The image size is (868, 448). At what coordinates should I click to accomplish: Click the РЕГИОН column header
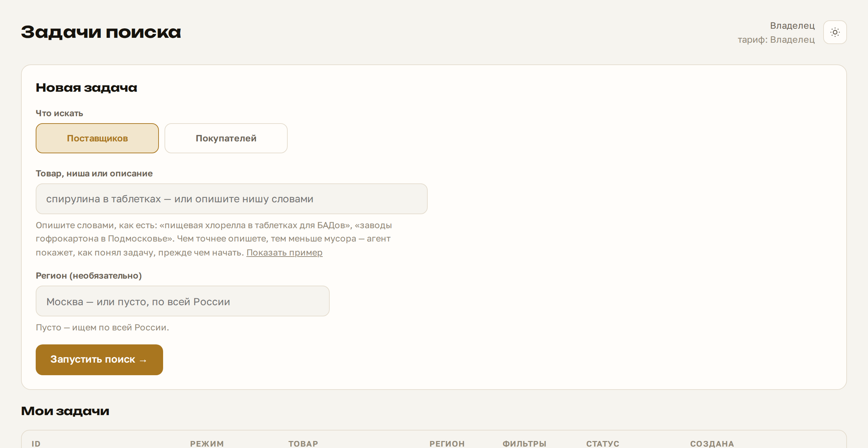pos(447,444)
